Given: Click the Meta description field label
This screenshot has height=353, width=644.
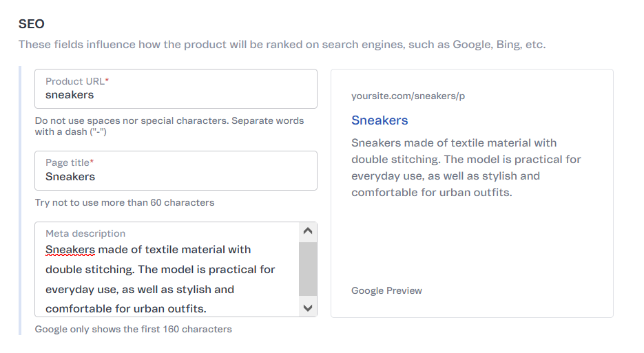Looking at the screenshot, I should point(85,233).
